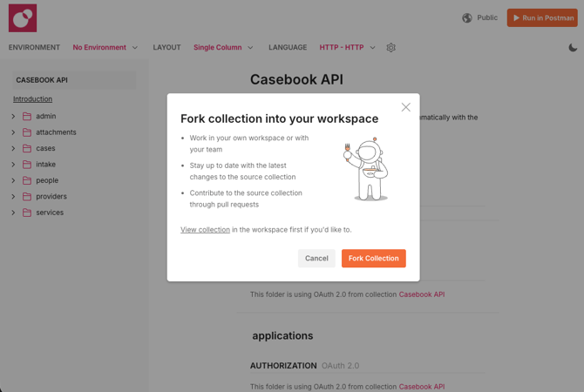
Task: Open the HTTP - HTTP language dropdown
Action: [347, 48]
